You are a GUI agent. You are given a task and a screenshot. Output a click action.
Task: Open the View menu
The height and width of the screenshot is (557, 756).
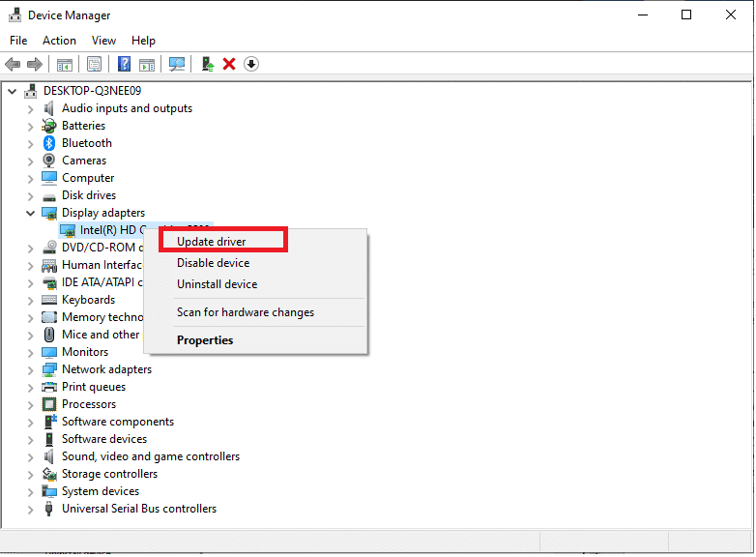point(103,41)
